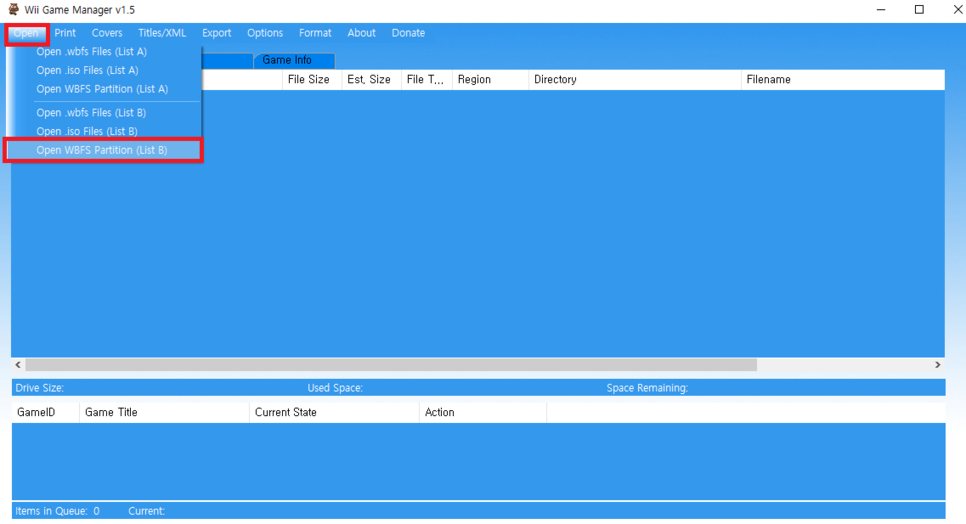Click the horizontal scrollbar right arrow
This screenshot has height=524, width=966.
tap(938, 365)
